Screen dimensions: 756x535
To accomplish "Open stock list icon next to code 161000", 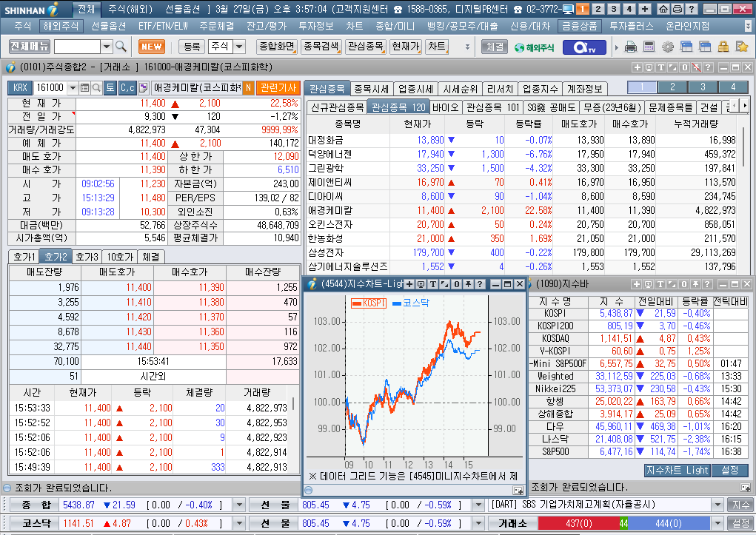I will (x=85, y=88).
